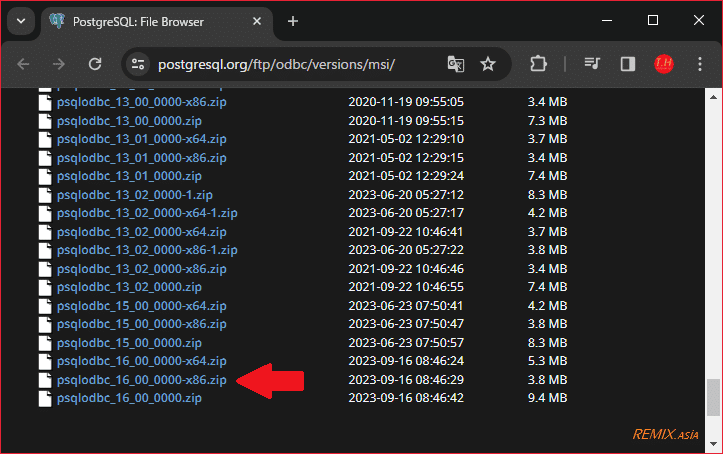Click the scrollbar down arrow
723x454 pixels.
click(713, 444)
